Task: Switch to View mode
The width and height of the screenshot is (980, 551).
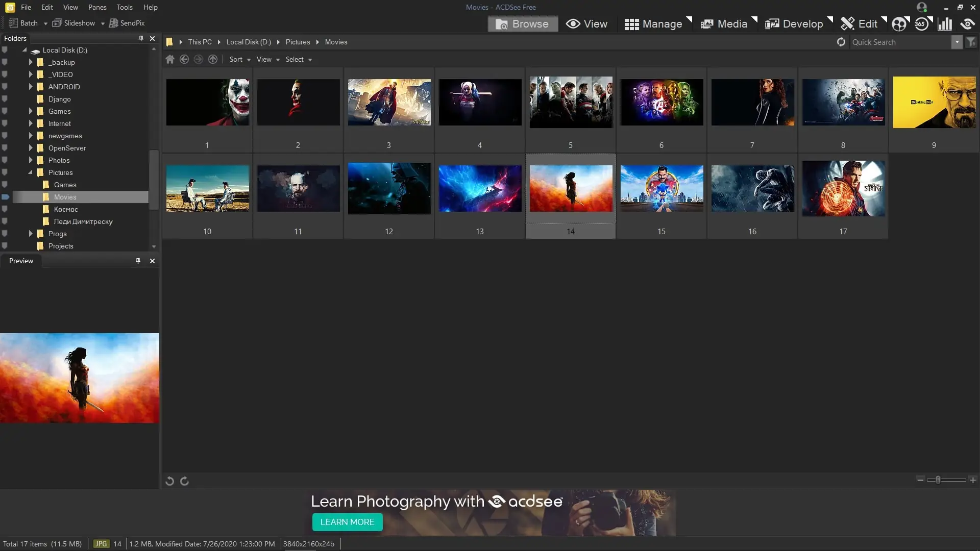Action: tap(586, 24)
